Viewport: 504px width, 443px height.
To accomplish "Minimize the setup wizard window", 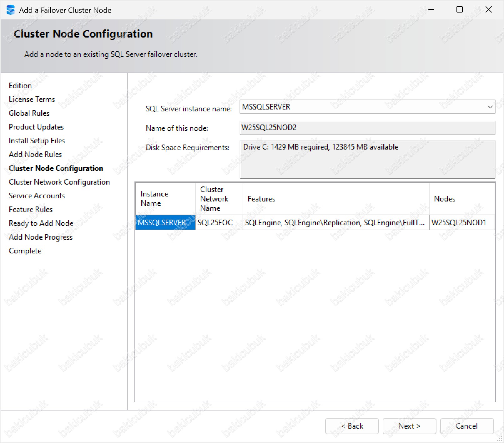I will [431, 10].
